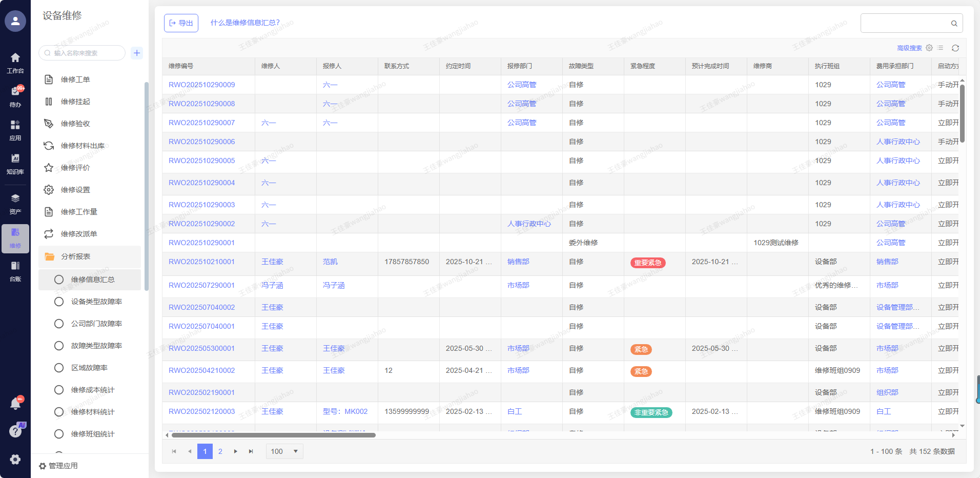Click the refresh icon above the table
980x478 pixels.
(955, 48)
